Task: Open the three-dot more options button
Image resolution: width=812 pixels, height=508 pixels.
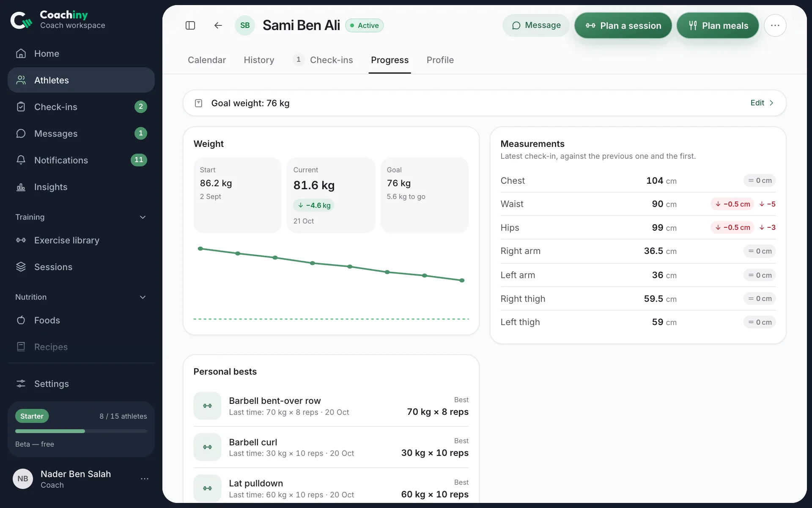Action: click(x=775, y=25)
